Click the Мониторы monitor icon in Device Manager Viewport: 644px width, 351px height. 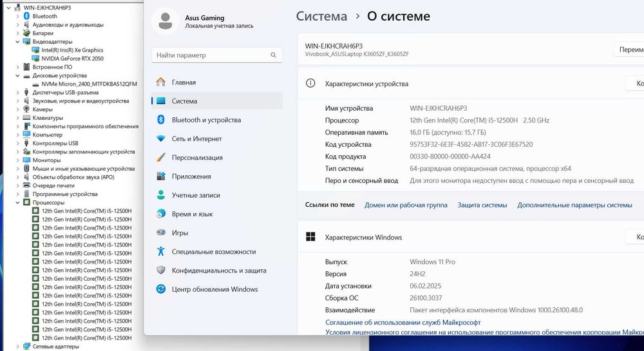point(26,160)
